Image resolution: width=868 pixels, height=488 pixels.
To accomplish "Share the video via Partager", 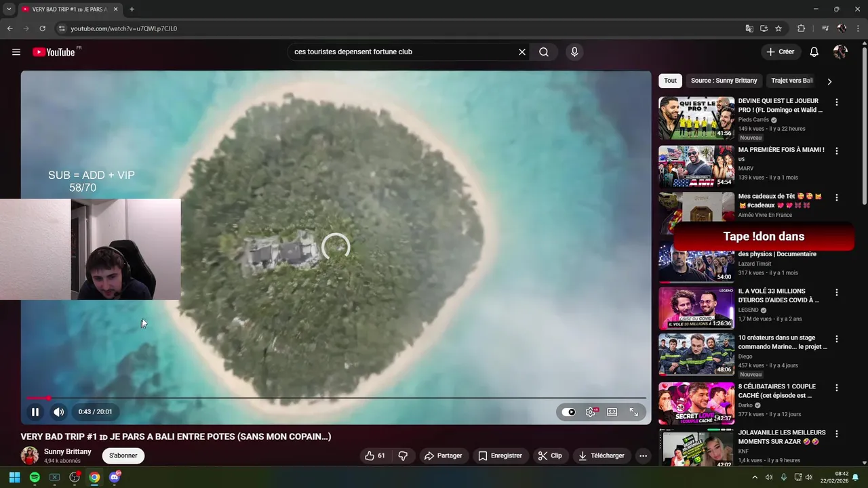I will coord(443,455).
